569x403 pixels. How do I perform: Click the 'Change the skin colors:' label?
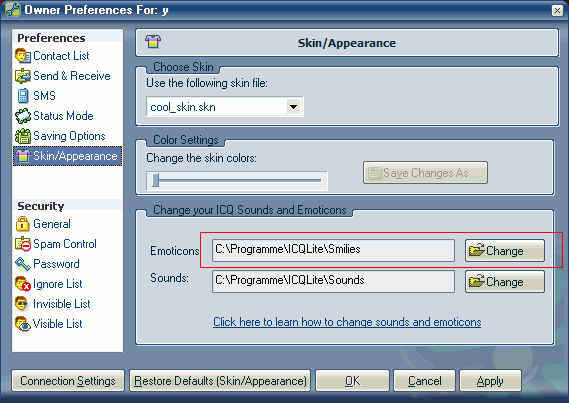(201, 158)
